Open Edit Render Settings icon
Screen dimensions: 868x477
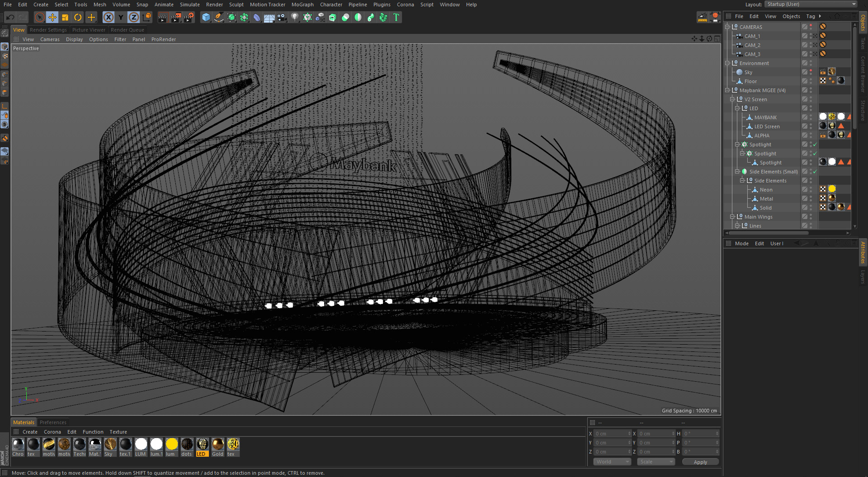tap(189, 17)
